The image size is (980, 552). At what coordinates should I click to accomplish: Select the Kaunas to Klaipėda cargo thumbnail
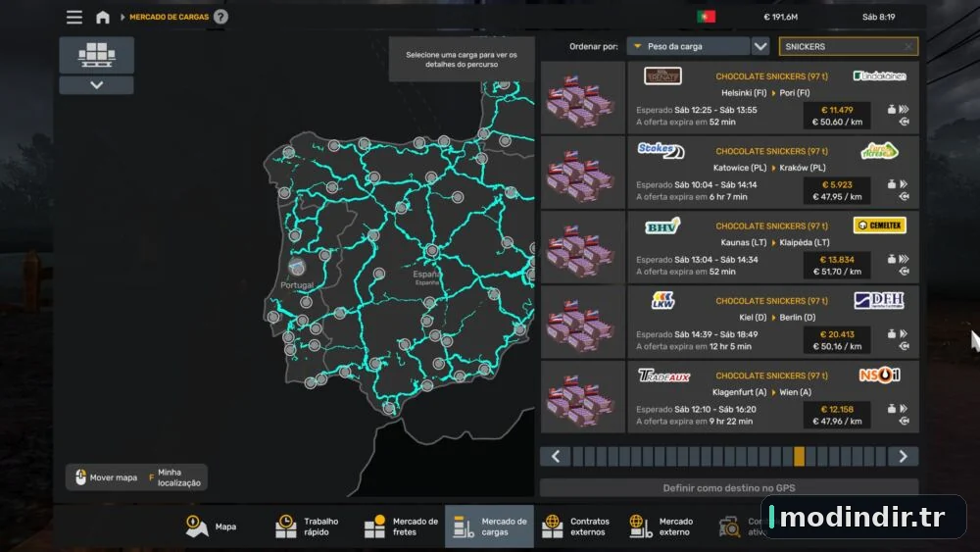(x=582, y=247)
